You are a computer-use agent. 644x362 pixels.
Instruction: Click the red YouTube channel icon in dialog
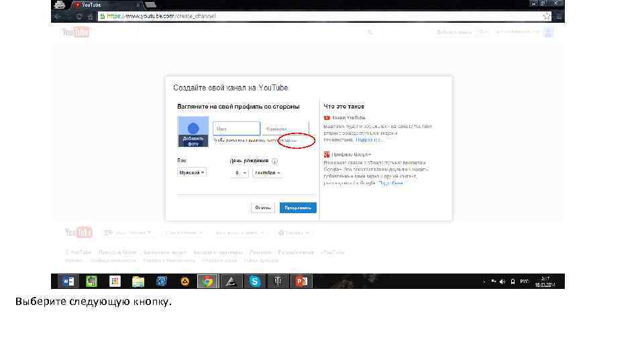pos(327,118)
